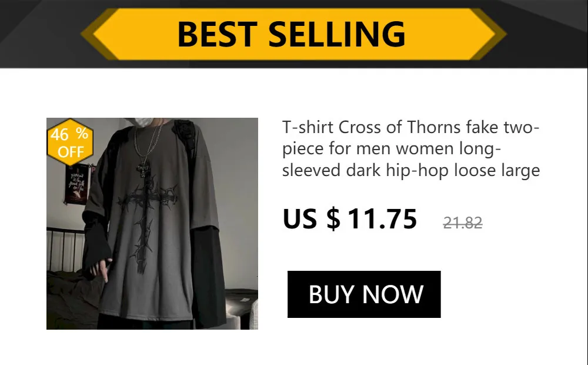Click the crossed-out 21.82 original price

tap(462, 223)
